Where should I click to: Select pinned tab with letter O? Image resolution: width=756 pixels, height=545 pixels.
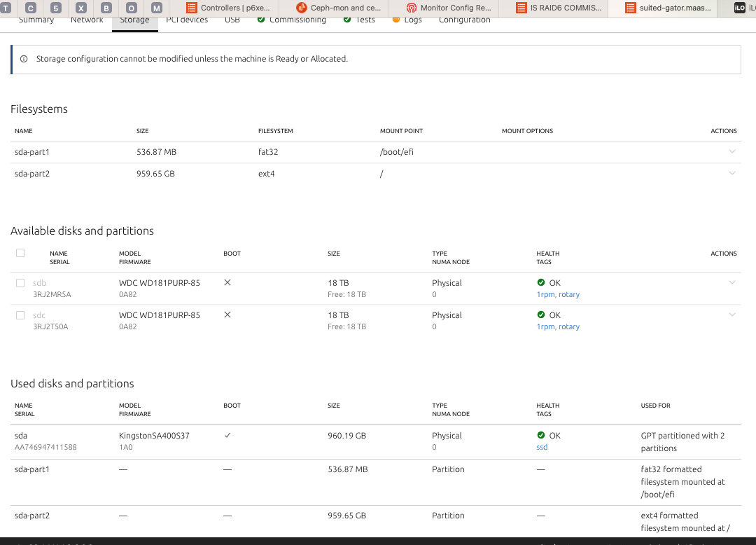[132, 8]
